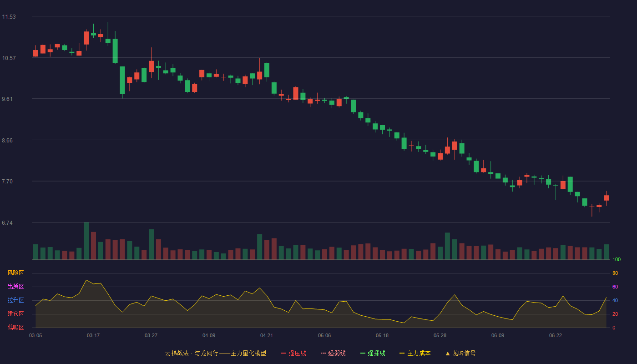Click the 05-18 date label
637x364 pixels.
(x=382, y=335)
